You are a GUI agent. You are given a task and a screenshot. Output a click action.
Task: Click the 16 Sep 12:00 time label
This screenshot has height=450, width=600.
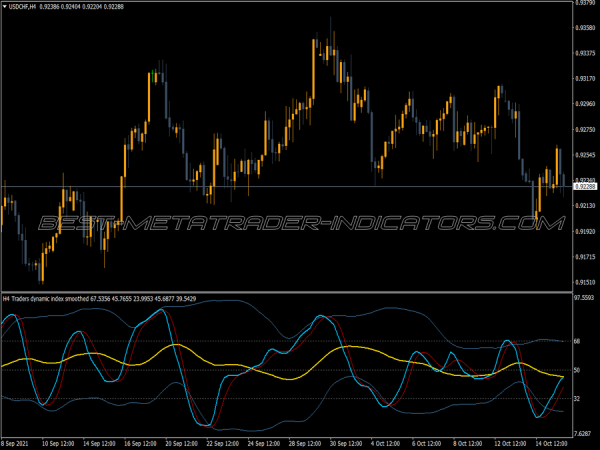(x=140, y=444)
